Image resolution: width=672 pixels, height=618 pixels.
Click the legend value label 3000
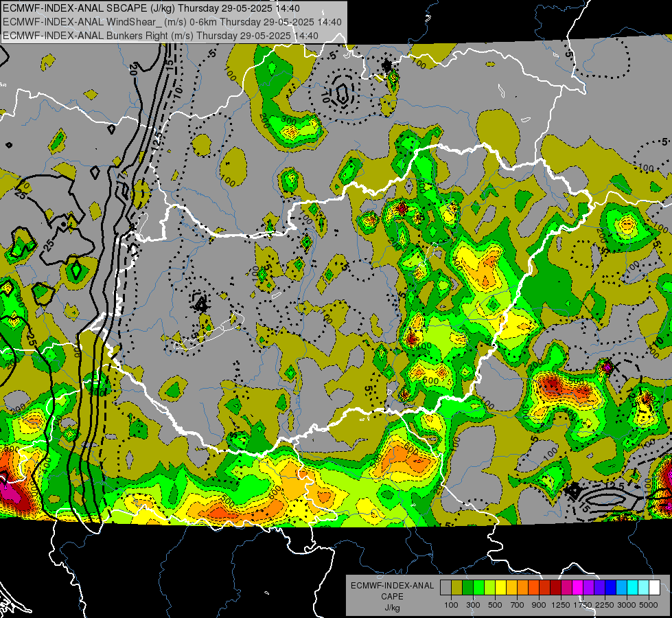coord(627,605)
